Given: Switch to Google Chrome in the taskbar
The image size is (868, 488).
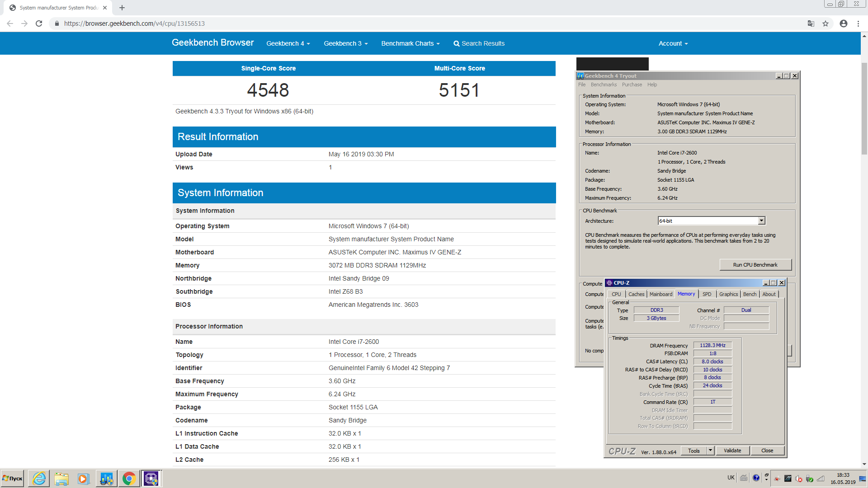Looking at the screenshot, I should click(129, 479).
